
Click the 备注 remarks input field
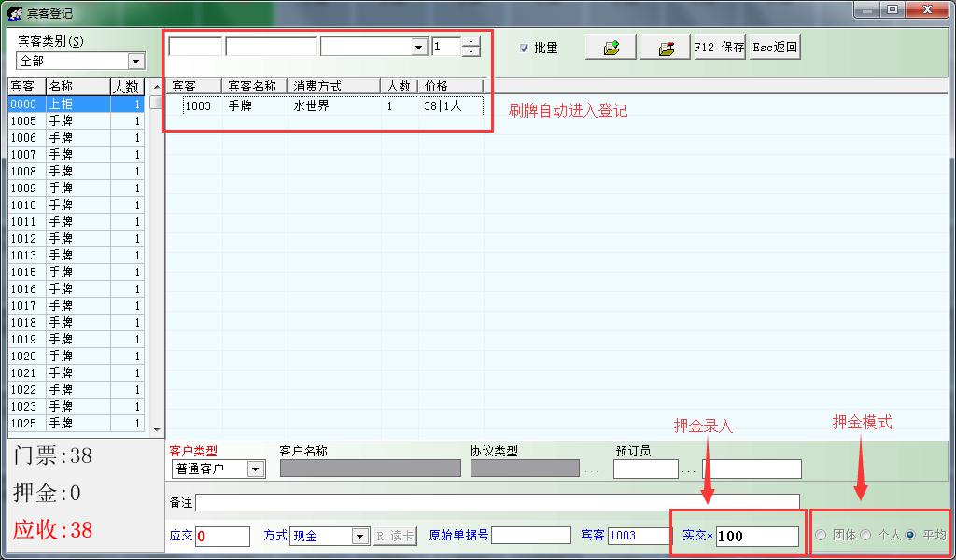tap(498, 502)
